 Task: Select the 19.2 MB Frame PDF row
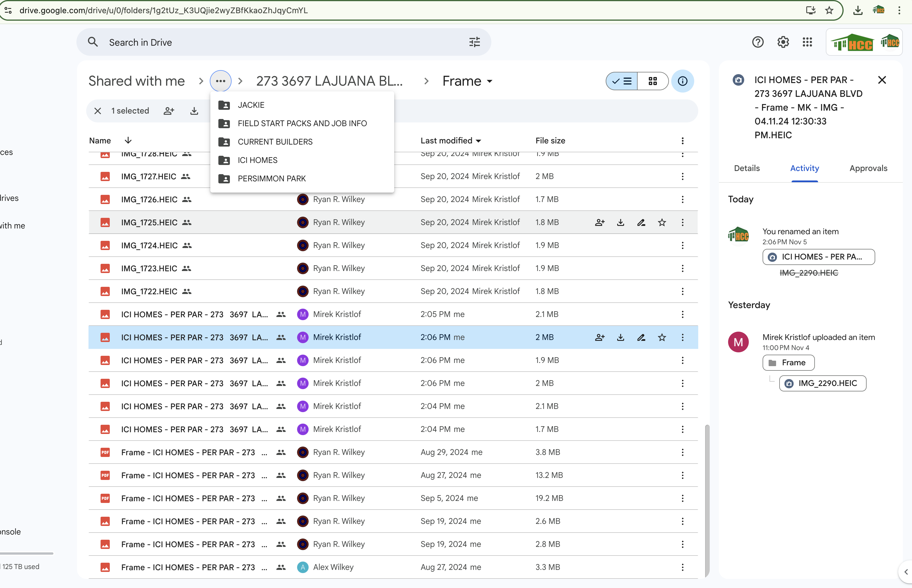[393, 498]
